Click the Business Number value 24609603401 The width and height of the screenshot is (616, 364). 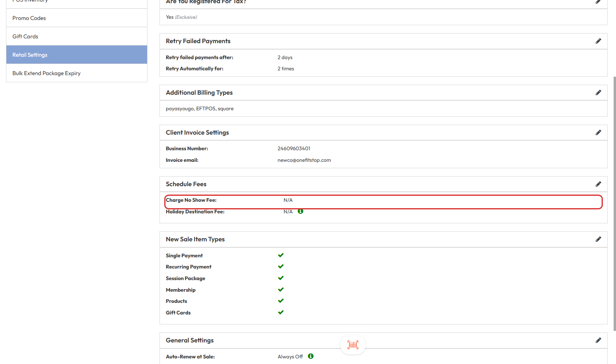[294, 149]
